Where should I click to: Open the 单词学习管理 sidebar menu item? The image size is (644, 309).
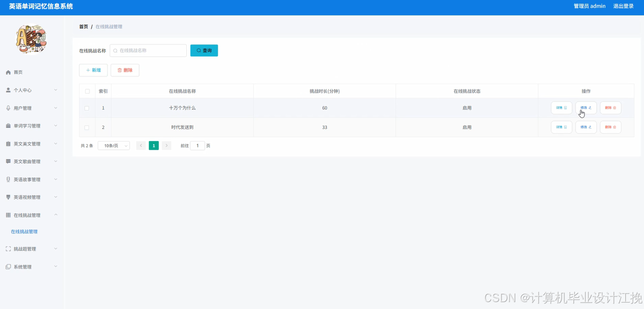click(x=32, y=126)
